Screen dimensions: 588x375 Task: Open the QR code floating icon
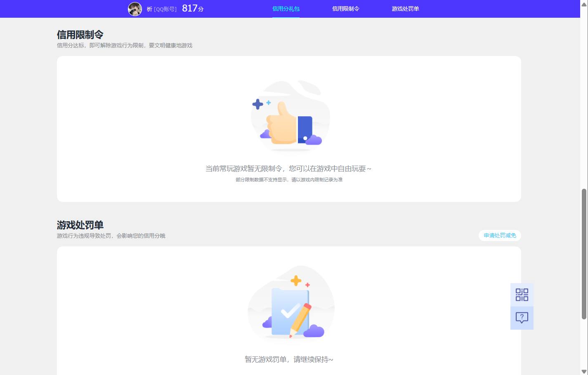(522, 295)
